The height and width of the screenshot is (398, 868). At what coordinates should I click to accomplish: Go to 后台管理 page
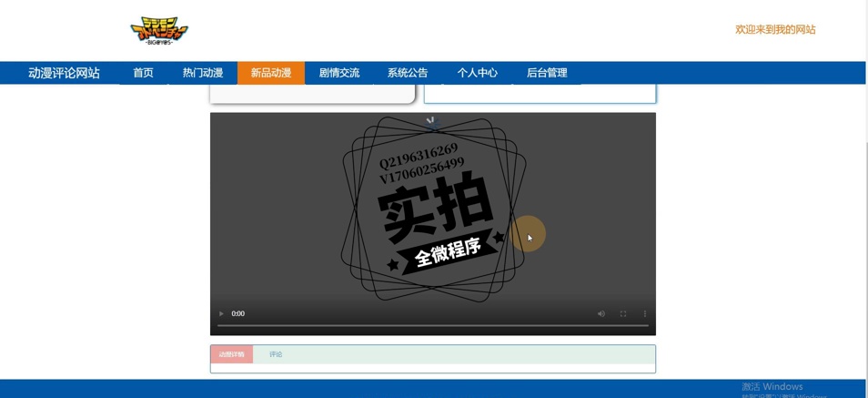pos(547,73)
